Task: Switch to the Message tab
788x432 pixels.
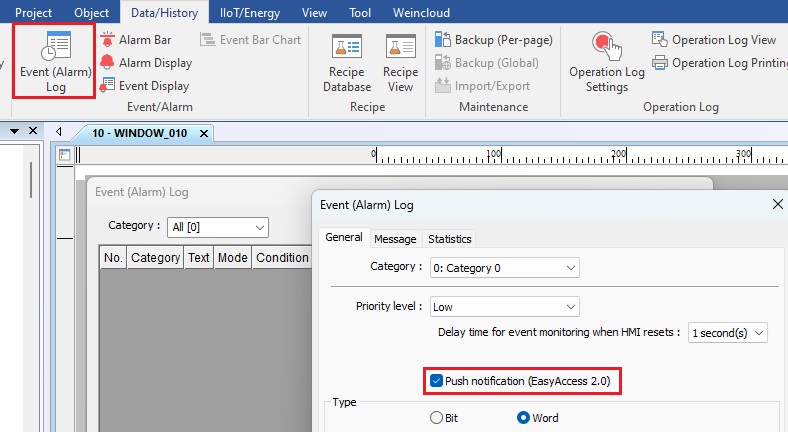Action: tap(395, 239)
